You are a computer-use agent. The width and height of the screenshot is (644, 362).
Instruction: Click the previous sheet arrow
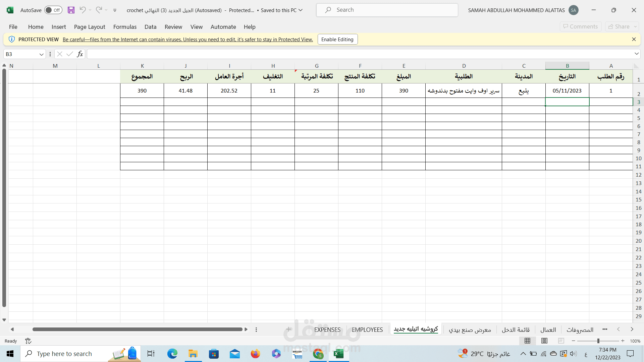click(619, 329)
